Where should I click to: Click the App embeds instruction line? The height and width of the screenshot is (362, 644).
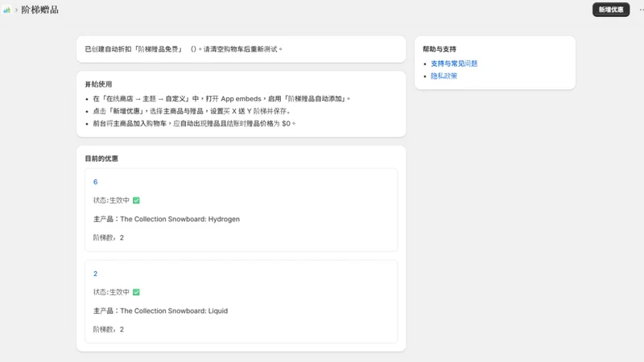tap(222, 99)
